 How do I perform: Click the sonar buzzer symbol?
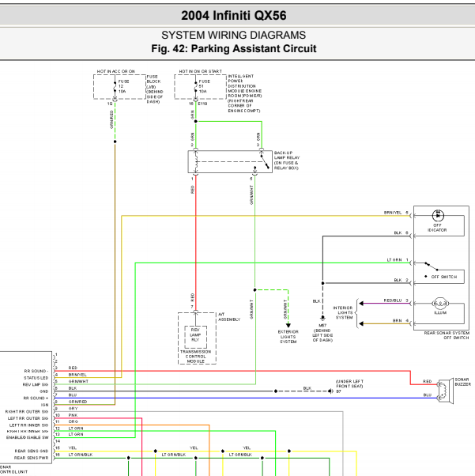tap(446, 391)
